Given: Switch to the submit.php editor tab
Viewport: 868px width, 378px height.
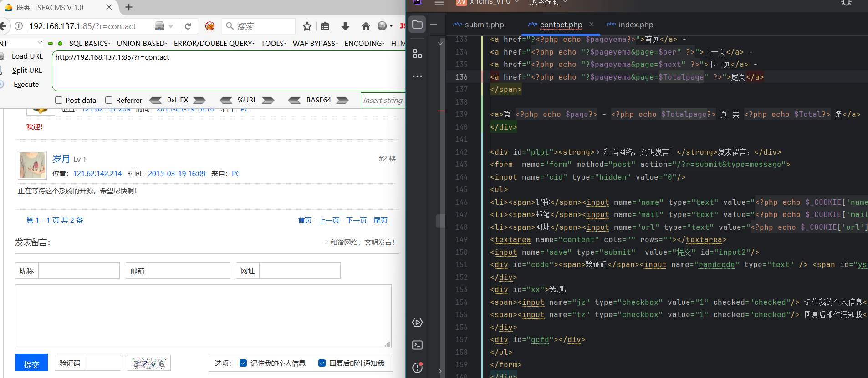Looking at the screenshot, I should pyautogui.click(x=479, y=25).
